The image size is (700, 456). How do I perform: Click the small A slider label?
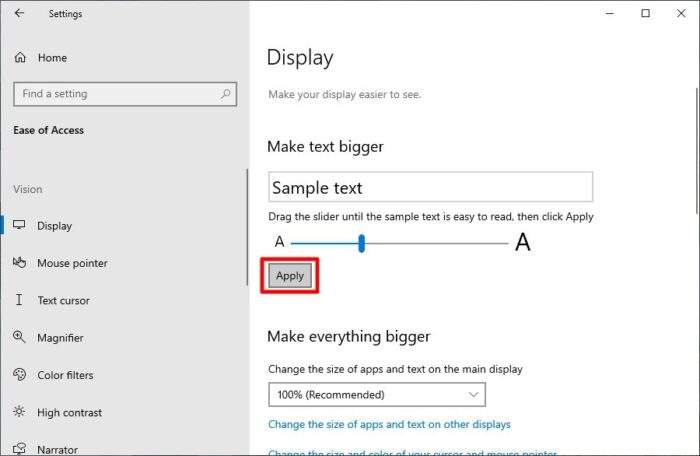(279, 242)
